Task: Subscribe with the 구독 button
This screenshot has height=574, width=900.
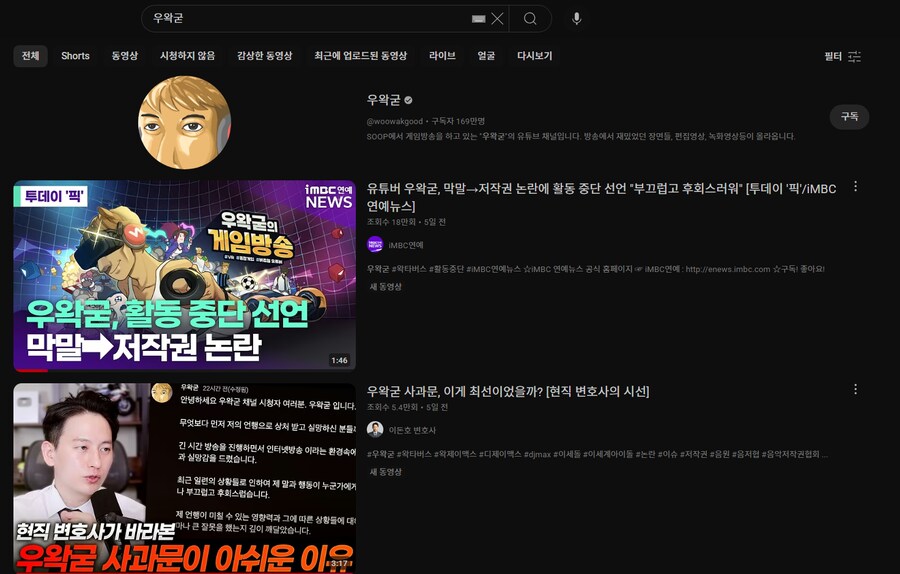Action: pyautogui.click(x=849, y=117)
